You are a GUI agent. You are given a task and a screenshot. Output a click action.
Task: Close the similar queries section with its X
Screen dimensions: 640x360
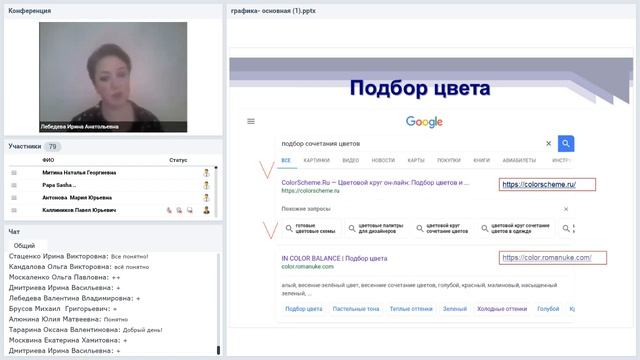566,209
